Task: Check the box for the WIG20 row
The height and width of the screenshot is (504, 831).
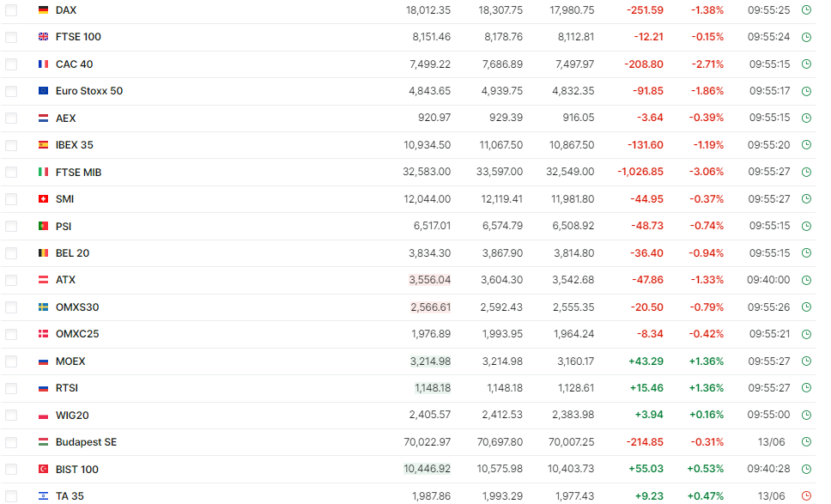Action: [11, 416]
